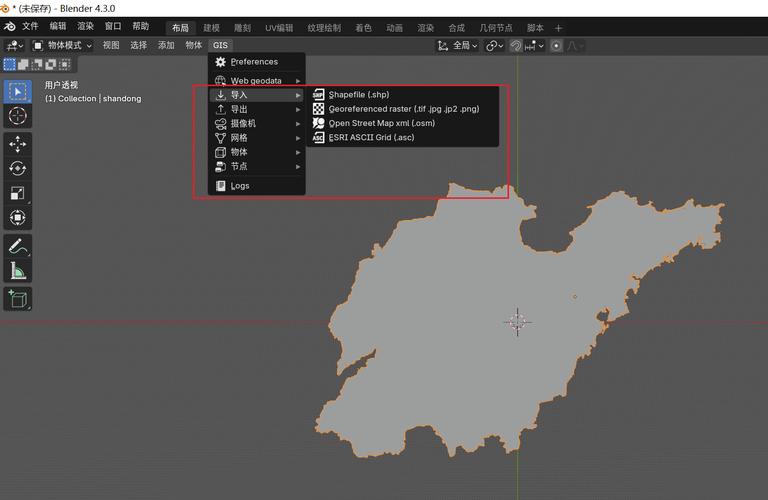The image size is (768, 500).
Task: Activate the 3D Cursor tool
Action: 18,116
